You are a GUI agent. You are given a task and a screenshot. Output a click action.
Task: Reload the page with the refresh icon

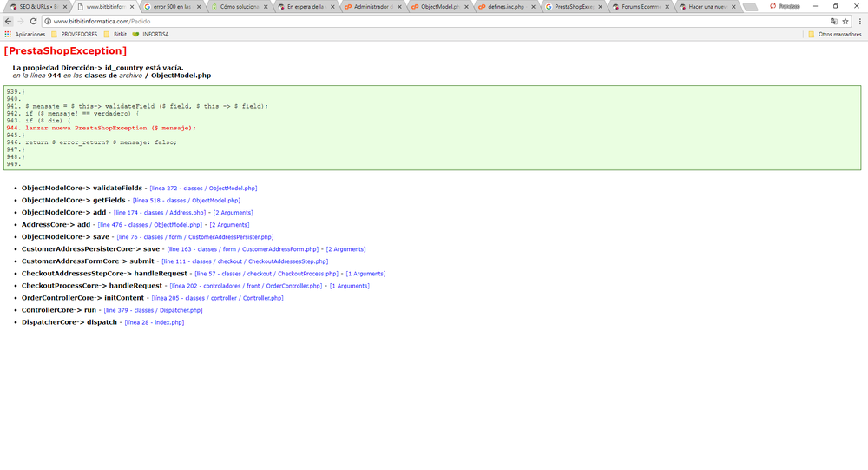tap(33, 21)
